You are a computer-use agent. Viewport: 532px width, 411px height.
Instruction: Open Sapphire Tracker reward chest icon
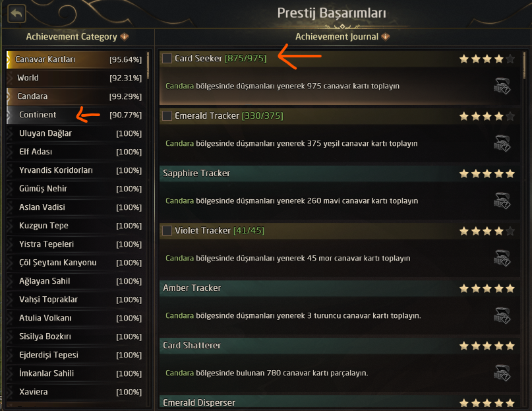503,201
